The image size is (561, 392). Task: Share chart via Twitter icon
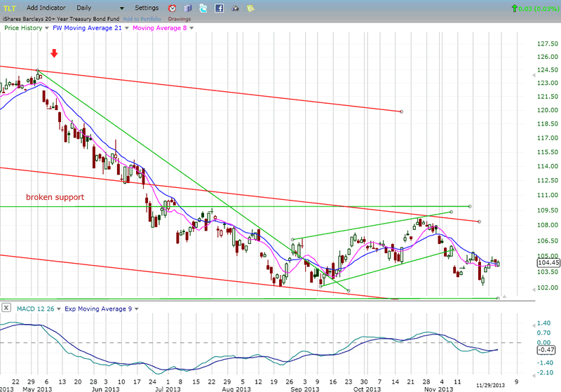(203, 8)
